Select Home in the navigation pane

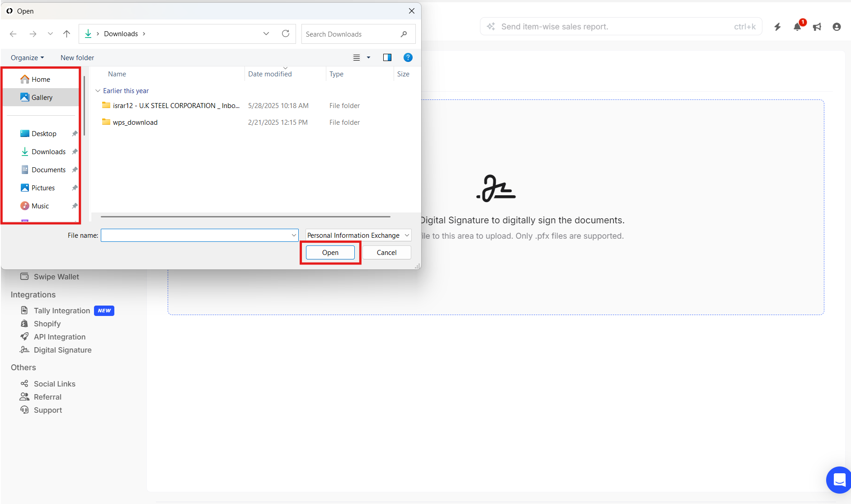coord(41,79)
